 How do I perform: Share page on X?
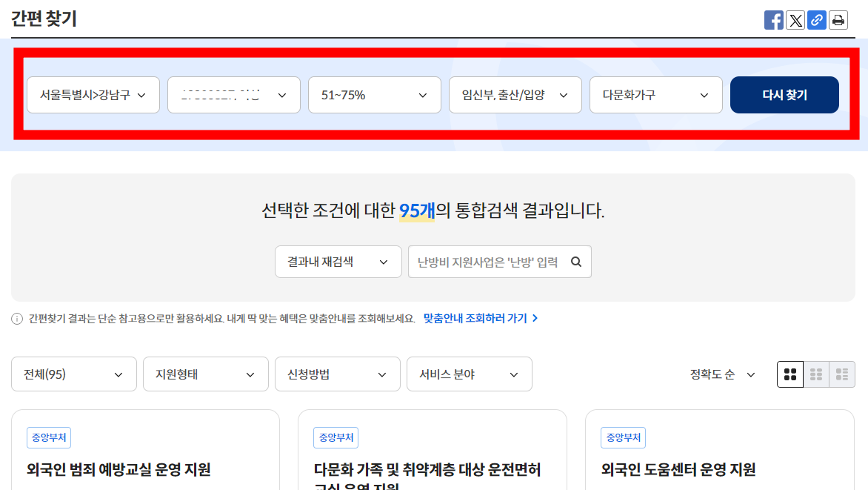[795, 20]
